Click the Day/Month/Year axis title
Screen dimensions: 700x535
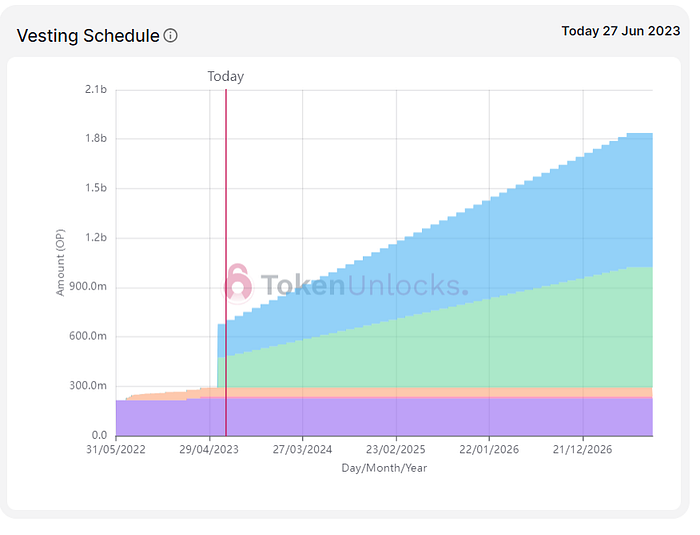click(x=384, y=467)
